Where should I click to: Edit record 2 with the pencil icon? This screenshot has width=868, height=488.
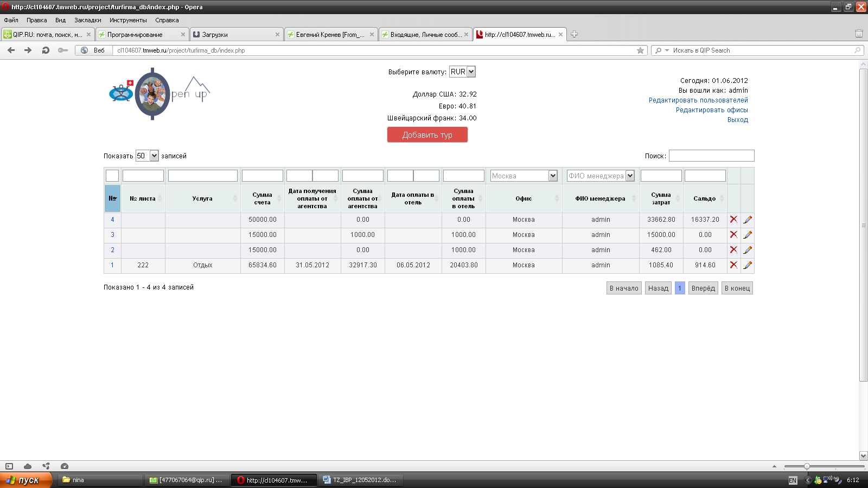(748, 250)
